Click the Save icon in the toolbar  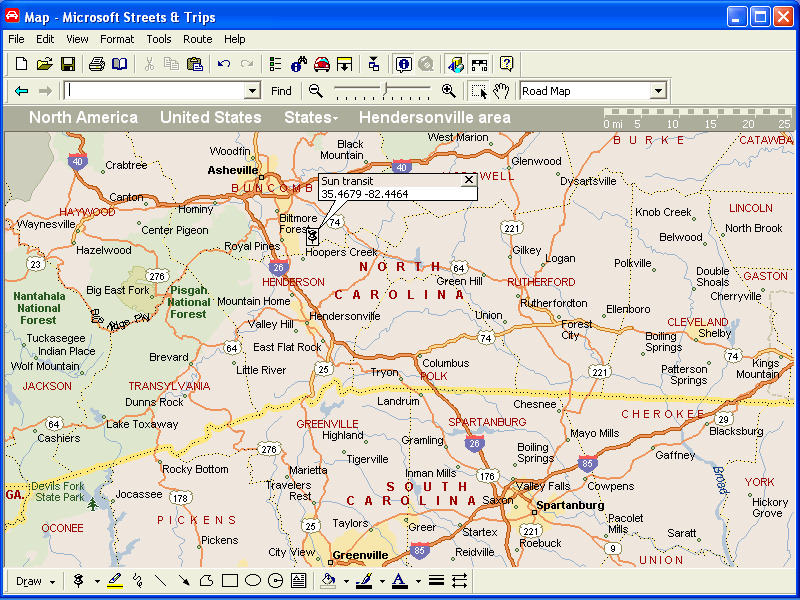(68, 64)
